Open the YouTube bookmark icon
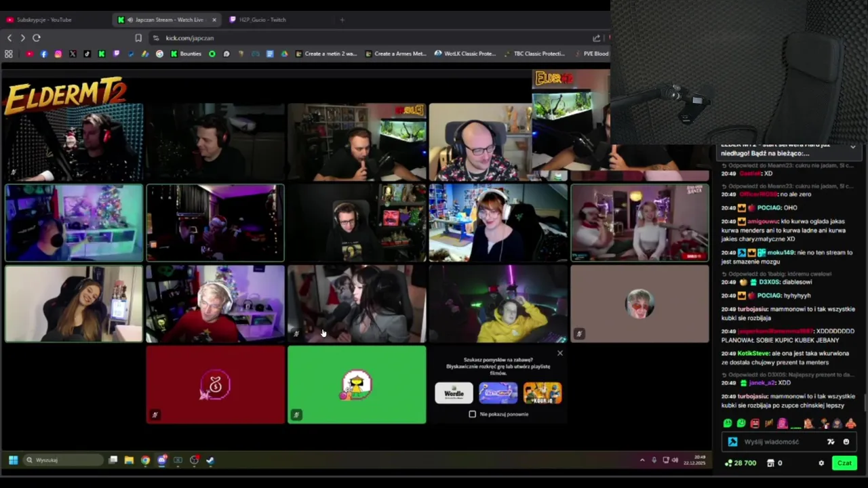The height and width of the screenshot is (488, 868). (29, 54)
